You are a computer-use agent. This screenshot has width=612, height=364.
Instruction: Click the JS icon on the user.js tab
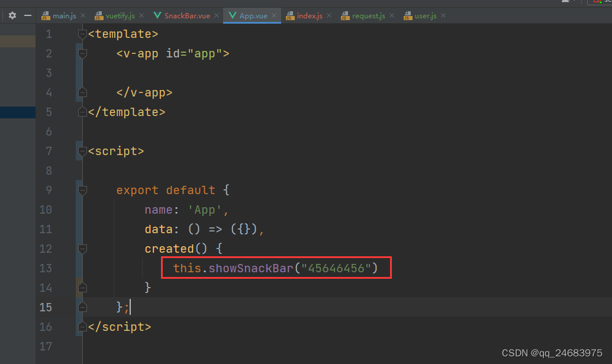point(407,15)
